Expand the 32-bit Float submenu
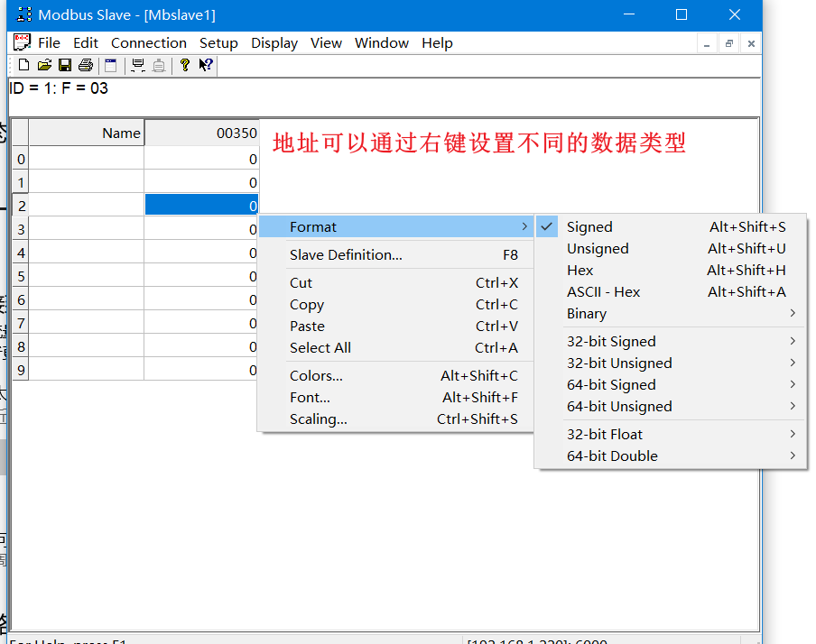 tap(671, 435)
